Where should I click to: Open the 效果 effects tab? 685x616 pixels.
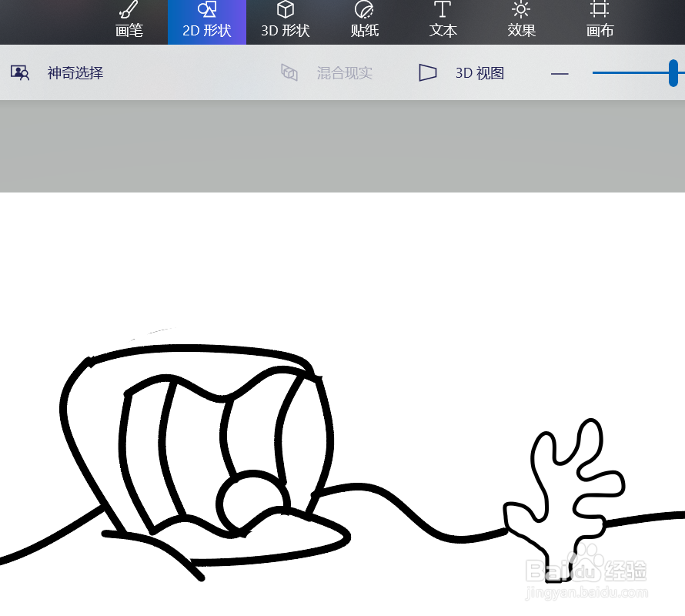click(x=521, y=21)
